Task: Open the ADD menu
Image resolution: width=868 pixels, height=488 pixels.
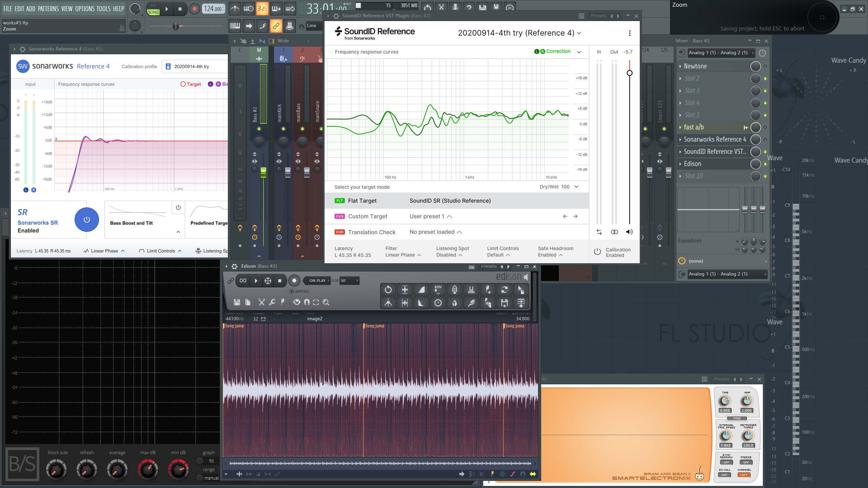Action: 31,9
